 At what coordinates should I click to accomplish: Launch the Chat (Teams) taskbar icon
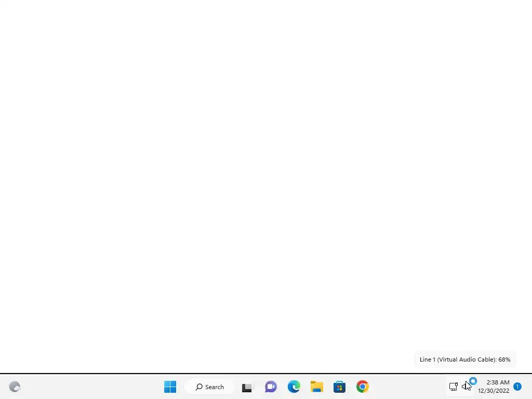[271, 387]
